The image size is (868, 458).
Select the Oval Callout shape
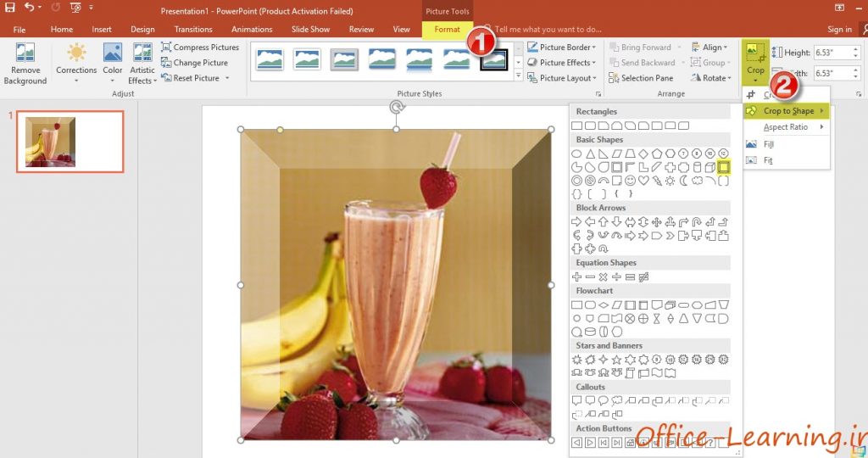tap(604, 400)
